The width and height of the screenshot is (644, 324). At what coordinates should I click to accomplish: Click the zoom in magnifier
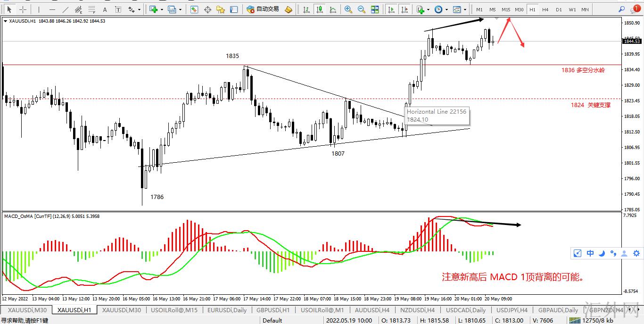(348, 9)
